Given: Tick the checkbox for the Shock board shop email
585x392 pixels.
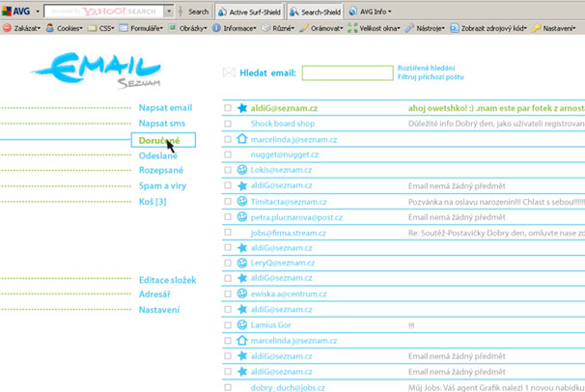Looking at the screenshot, I should [228, 124].
